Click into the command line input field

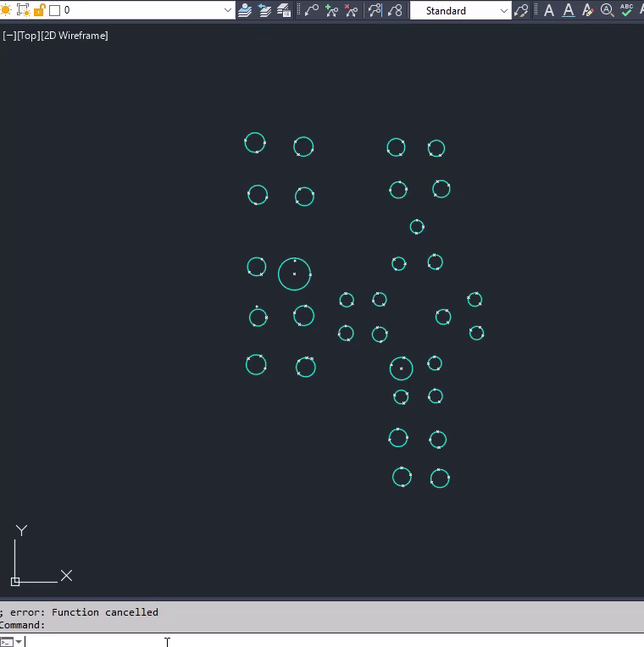[334, 641]
